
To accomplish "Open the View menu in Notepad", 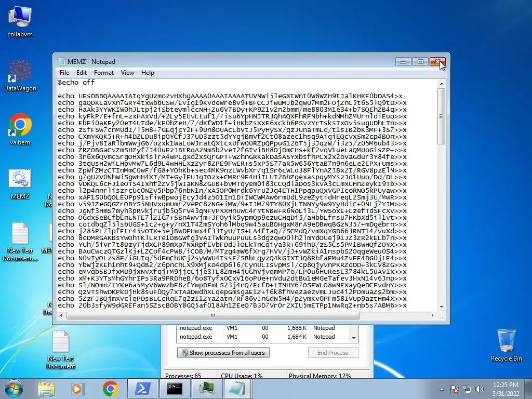I will click(128, 73).
